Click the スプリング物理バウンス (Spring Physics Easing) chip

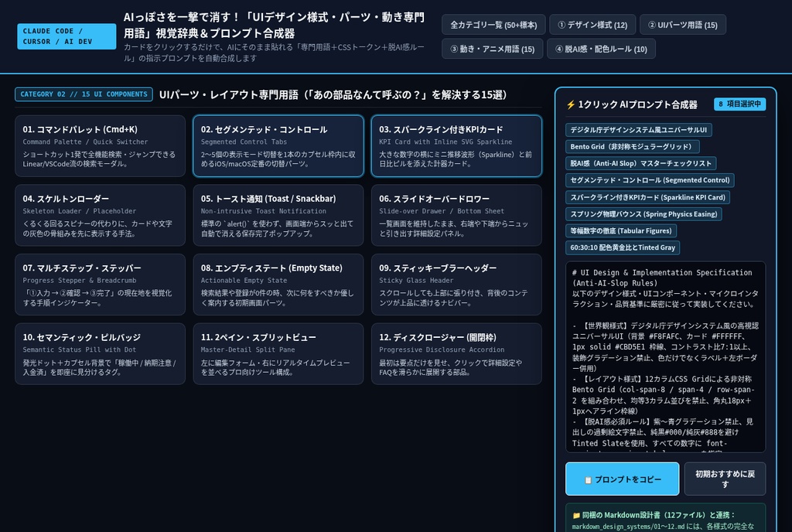coord(643,214)
